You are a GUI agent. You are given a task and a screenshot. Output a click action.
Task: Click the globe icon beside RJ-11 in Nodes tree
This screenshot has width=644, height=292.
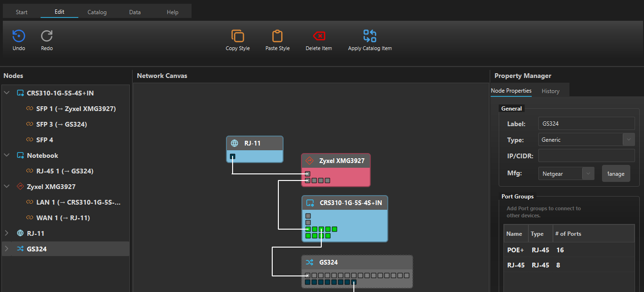(20, 233)
